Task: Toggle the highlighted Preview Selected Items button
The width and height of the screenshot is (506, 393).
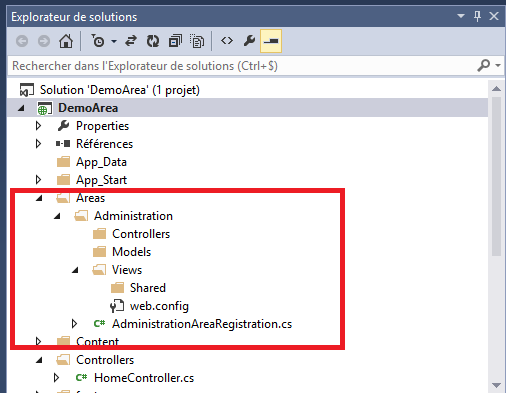Action: pyautogui.click(x=271, y=41)
